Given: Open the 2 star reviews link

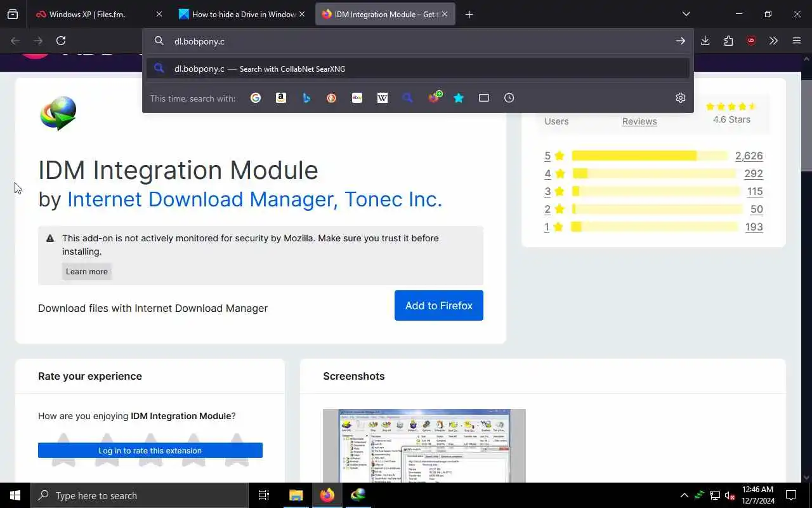Looking at the screenshot, I should click(x=554, y=209).
